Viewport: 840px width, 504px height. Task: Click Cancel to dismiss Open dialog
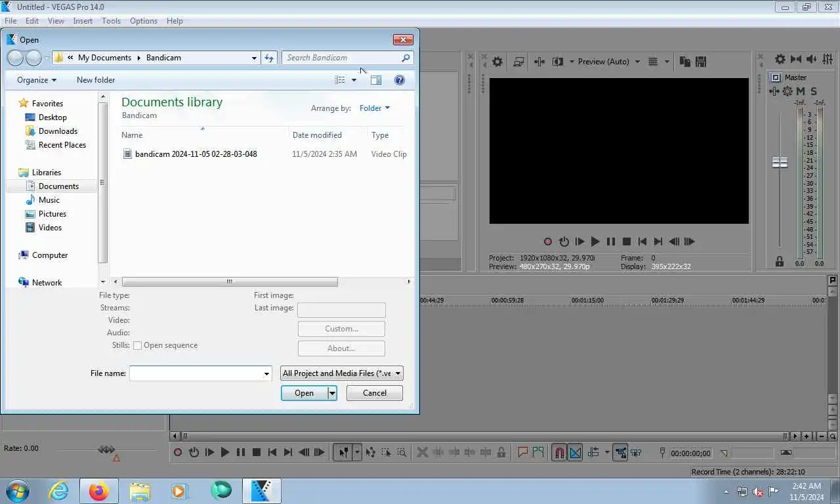click(375, 393)
